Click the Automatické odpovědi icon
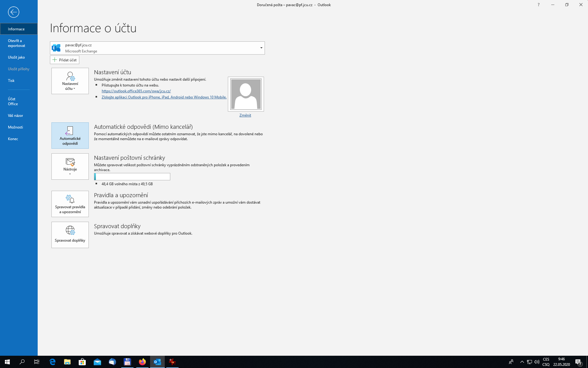This screenshot has height=368, width=588. [x=70, y=135]
